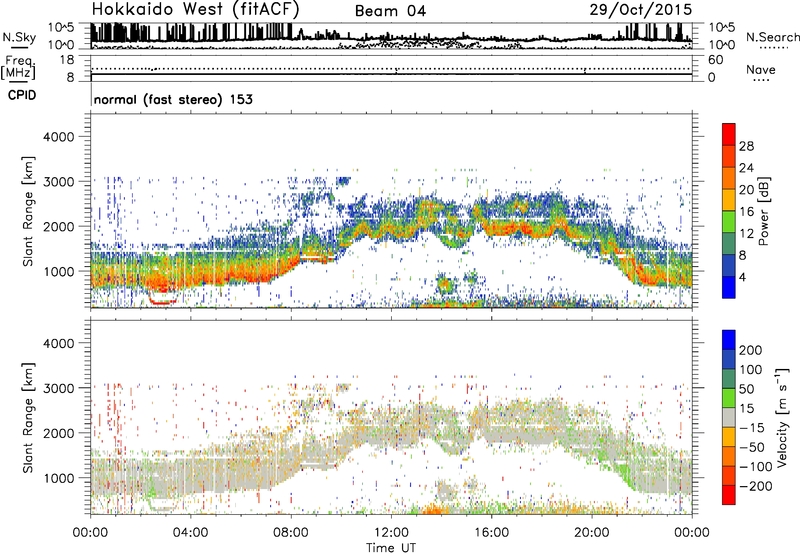Click the "Power [dB]" color bar title
Image resolution: width=800 pixels, height=554 pixels.
point(763,211)
